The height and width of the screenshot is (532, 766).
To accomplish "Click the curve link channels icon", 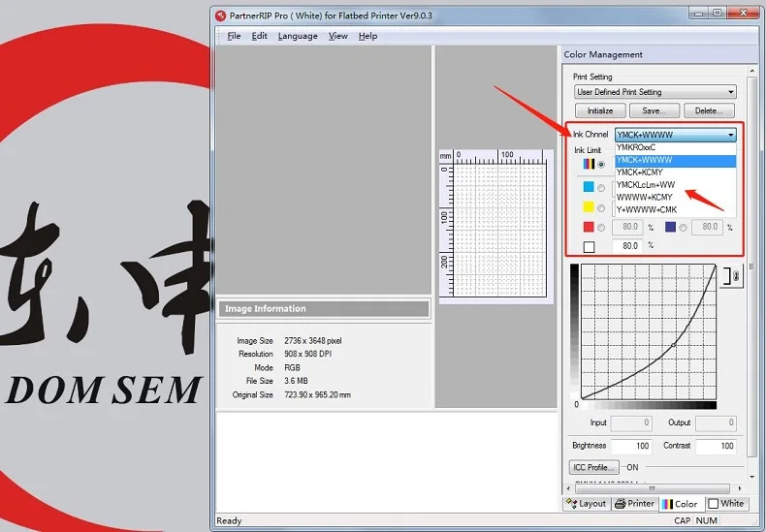I will point(731,276).
